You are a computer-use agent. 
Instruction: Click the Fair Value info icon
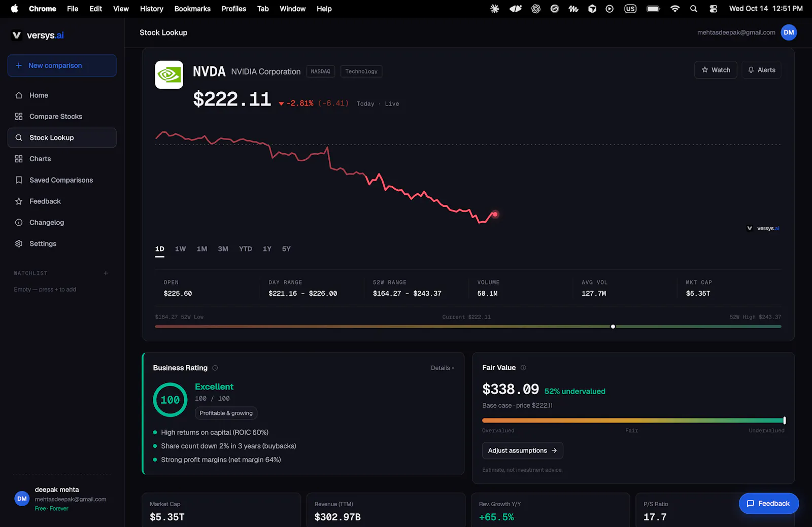tap(523, 368)
